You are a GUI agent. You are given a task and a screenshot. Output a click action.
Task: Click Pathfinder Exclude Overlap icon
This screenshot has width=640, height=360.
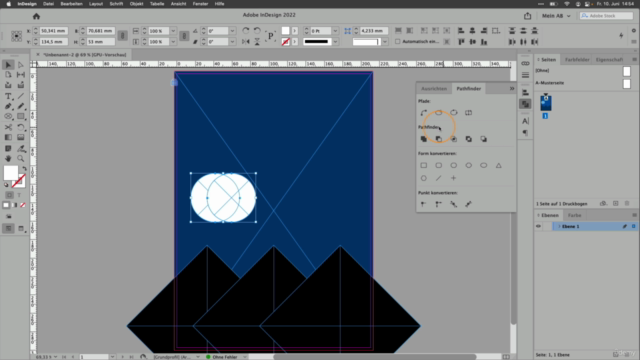tap(469, 139)
